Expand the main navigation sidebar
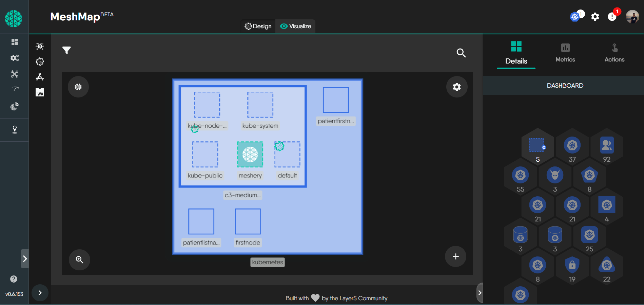The image size is (644, 305). (x=25, y=259)
